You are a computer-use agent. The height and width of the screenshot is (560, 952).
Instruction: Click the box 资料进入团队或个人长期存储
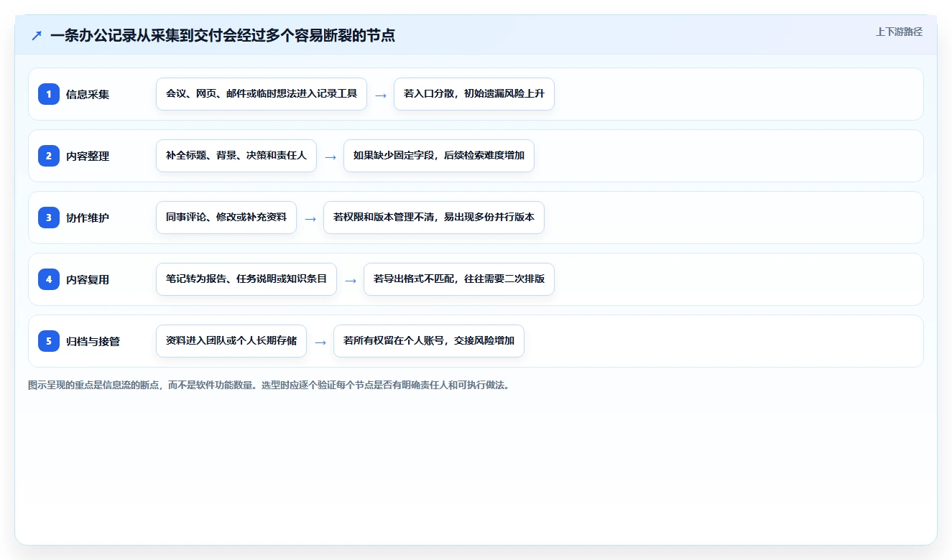point(231,340)
